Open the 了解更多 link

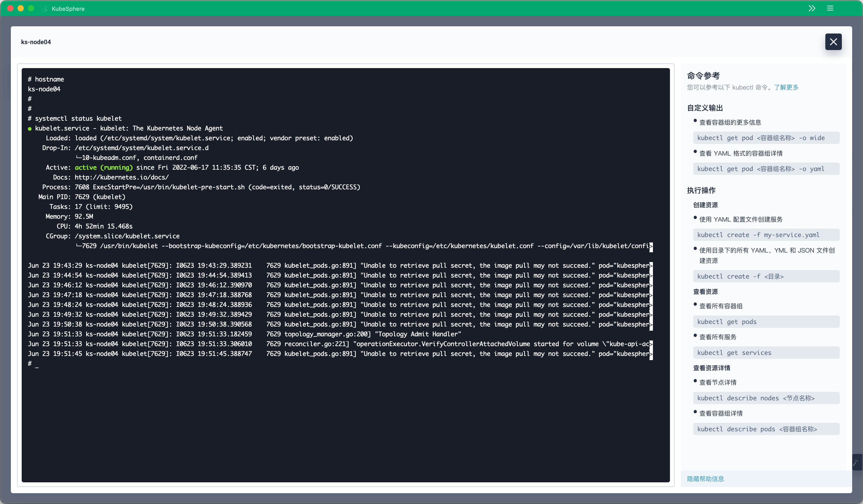787,87
